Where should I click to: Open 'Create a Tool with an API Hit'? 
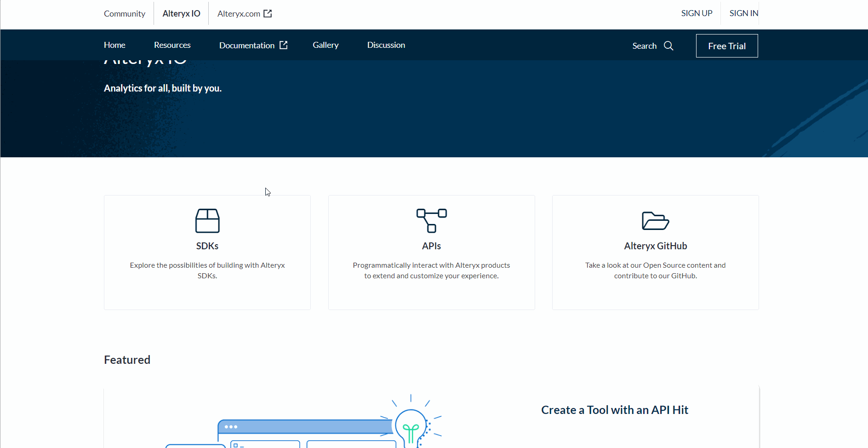point(615,410)
